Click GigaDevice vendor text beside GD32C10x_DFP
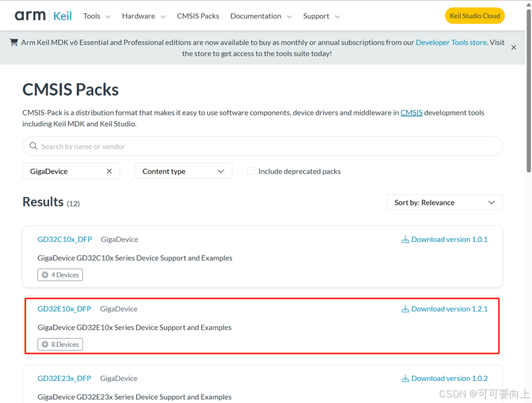Screen dimensions: 532x403 [x=119, y=240]
